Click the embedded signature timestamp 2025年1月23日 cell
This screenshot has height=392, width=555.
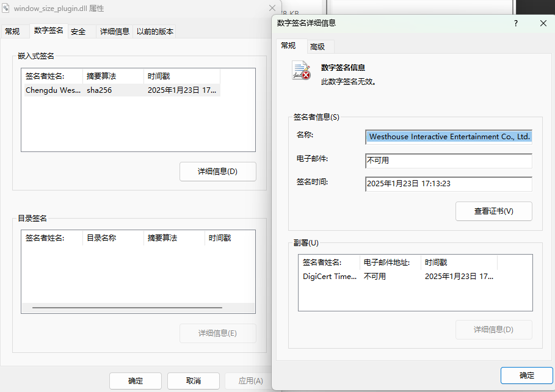(x=182, y=90)
